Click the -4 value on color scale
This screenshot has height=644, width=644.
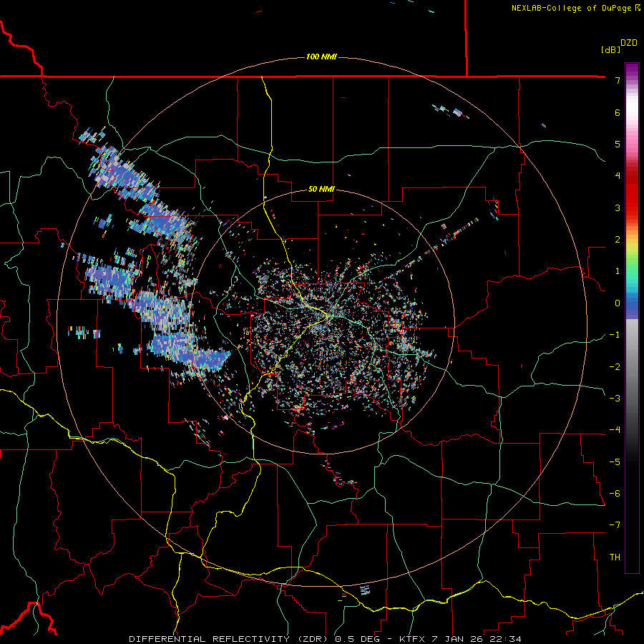click(x=615, y=430)
